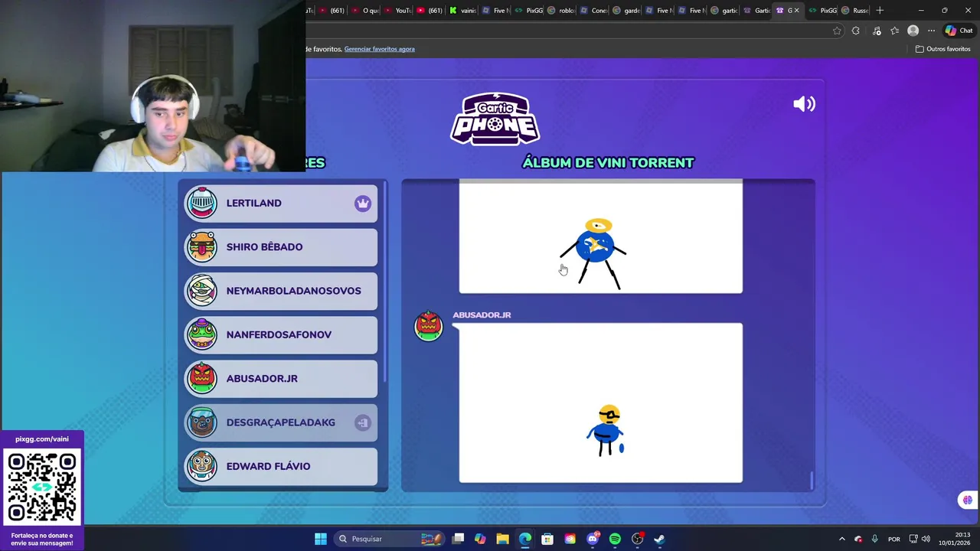Select LERTILAND player row
This screenshot has width=980, height=551.
tap(281, 204)
